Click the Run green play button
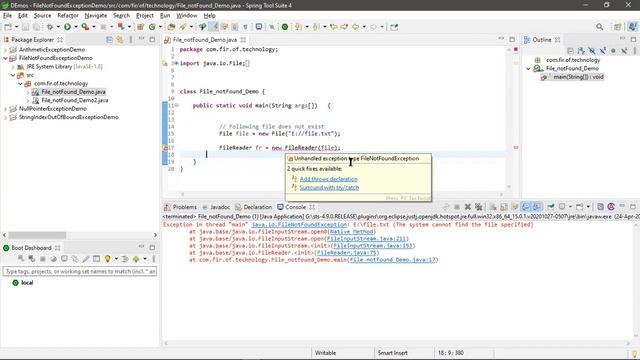 67,27
